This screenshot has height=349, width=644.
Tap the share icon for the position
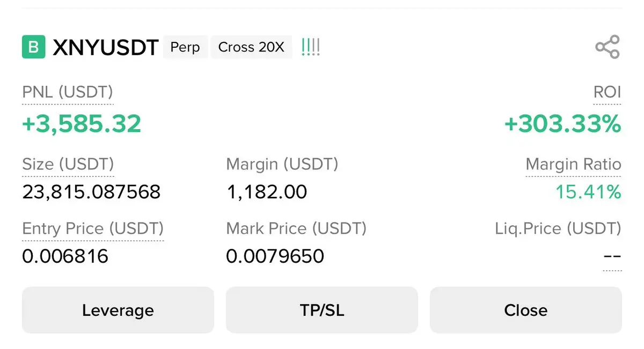608,47
